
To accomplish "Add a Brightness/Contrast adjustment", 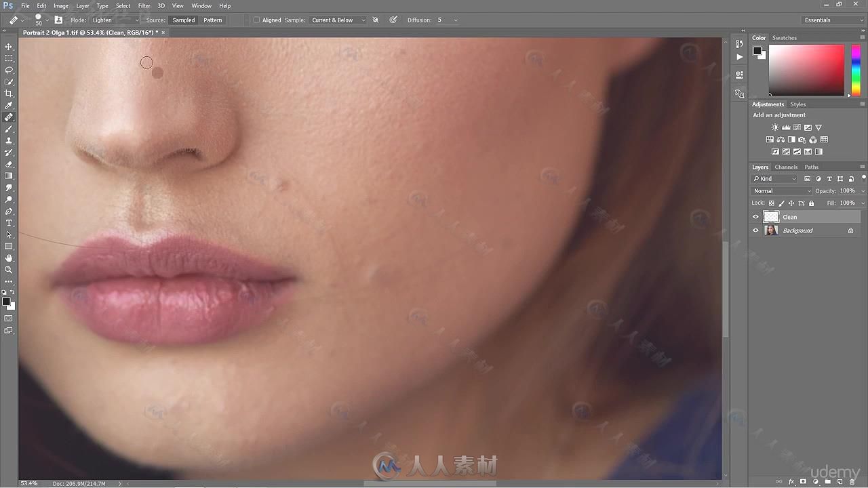I will click(x=775, y=127).
